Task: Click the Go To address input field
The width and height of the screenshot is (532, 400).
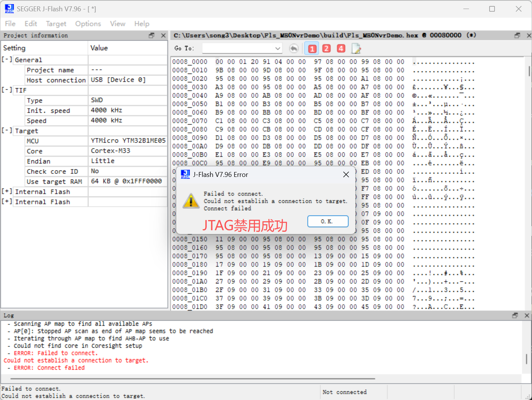Action: coord(238,48)
